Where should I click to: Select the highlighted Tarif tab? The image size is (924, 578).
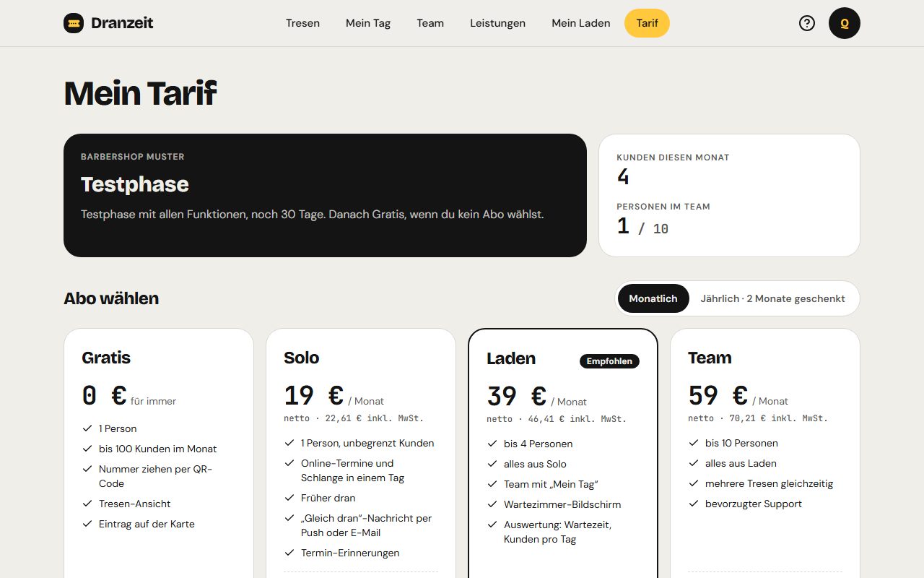pos(647,23)
